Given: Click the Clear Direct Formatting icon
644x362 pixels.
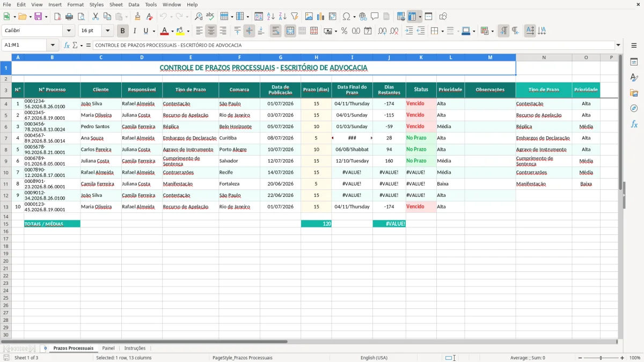Looking at the screenshot, I should point(149,17).
